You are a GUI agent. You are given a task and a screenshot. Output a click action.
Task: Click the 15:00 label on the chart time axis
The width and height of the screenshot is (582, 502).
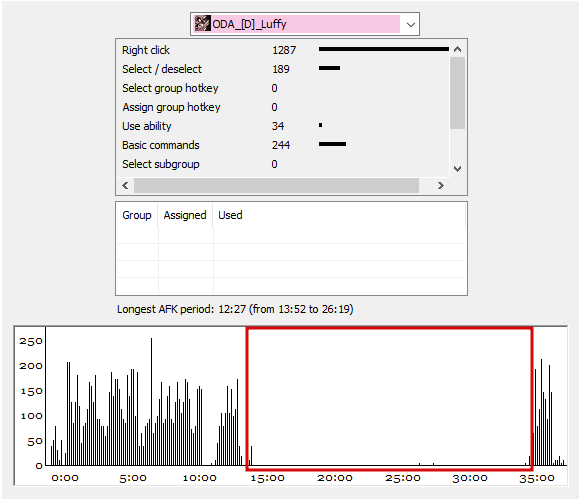tap(268, 478)
